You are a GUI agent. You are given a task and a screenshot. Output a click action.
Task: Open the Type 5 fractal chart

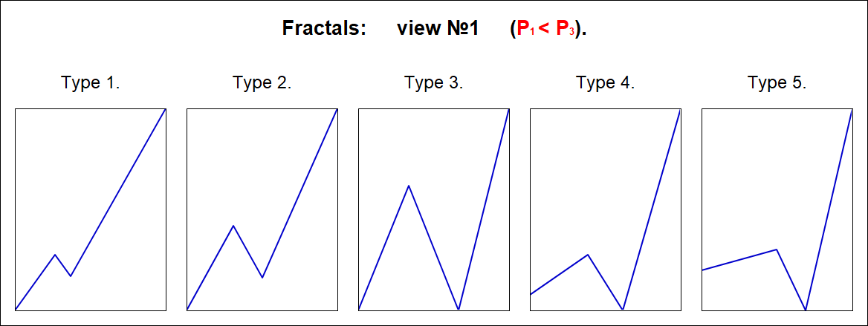777,209
